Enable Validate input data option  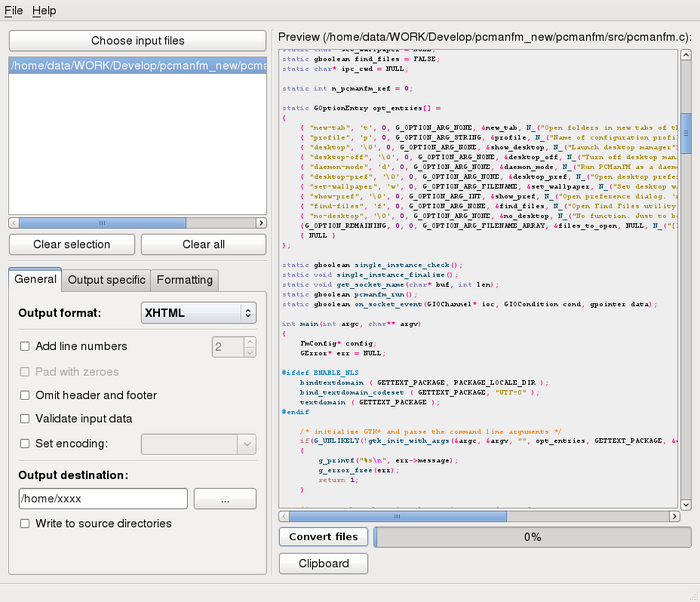25,419
